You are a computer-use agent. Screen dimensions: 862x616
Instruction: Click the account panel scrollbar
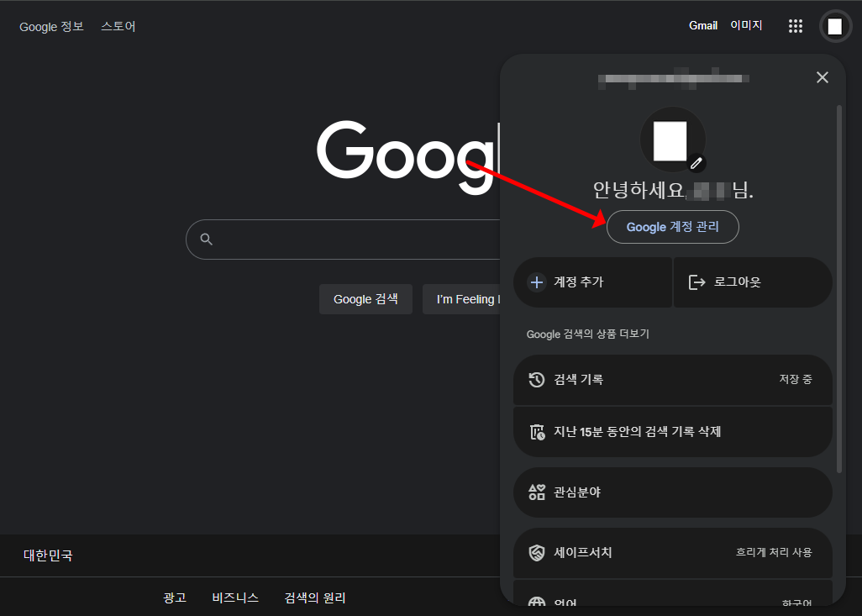(839, 289)
